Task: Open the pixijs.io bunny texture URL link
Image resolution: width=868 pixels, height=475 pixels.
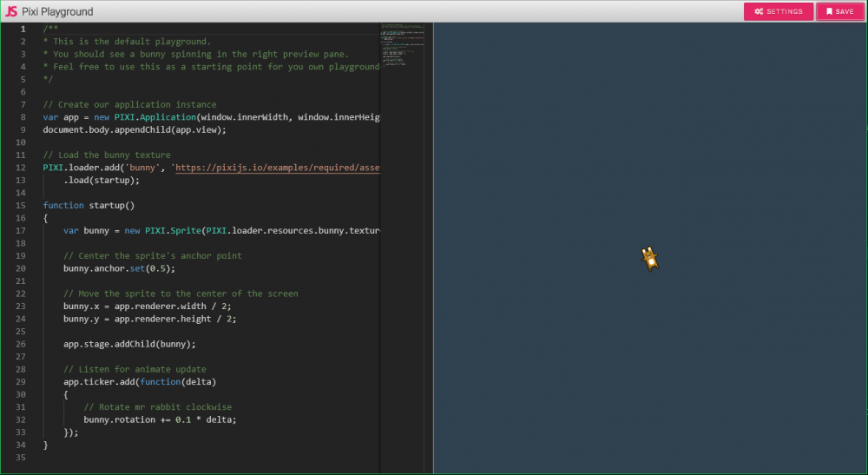Action: coord(278,168)
